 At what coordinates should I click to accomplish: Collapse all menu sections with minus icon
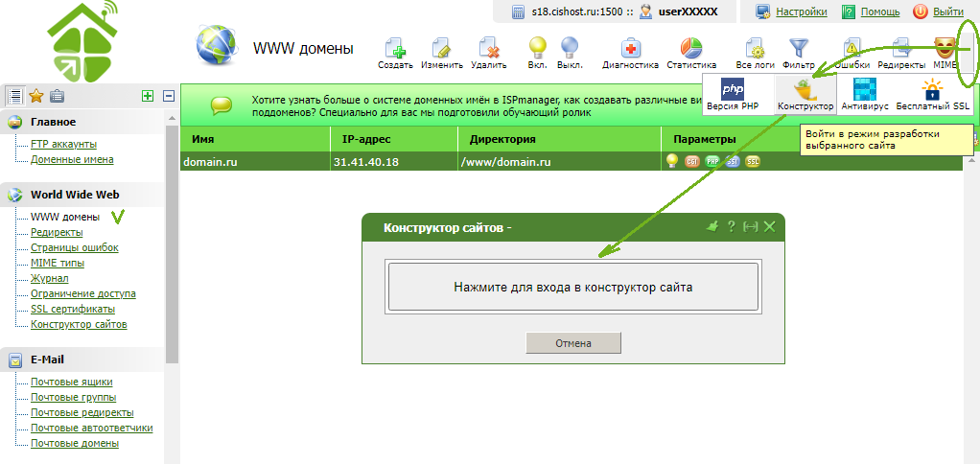[168, 96]
